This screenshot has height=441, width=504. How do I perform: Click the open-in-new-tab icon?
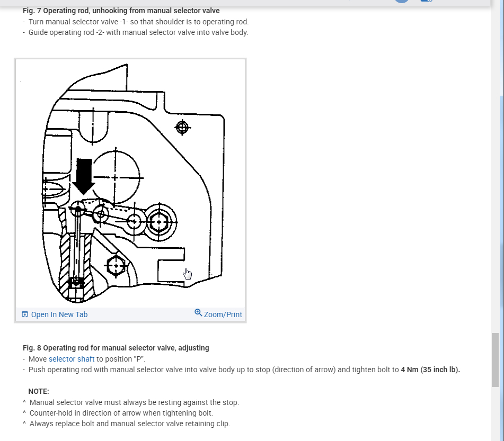[25, 314]
